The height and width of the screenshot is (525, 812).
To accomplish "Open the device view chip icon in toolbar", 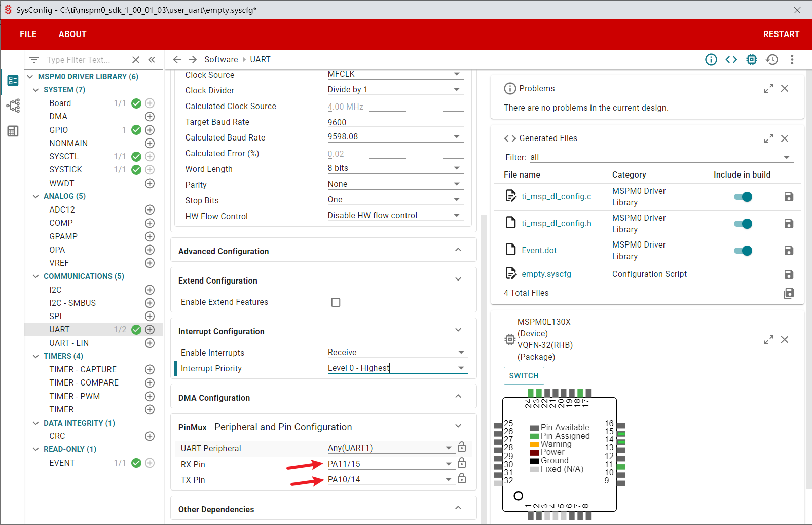I will pos(752,60).
